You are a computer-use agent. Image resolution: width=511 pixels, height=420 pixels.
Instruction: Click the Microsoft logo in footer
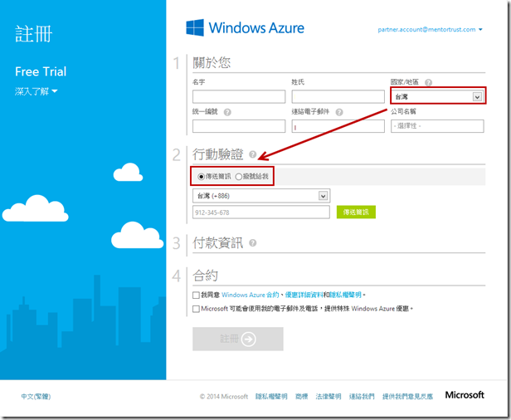pyautogui.click(x=465, y=395)
